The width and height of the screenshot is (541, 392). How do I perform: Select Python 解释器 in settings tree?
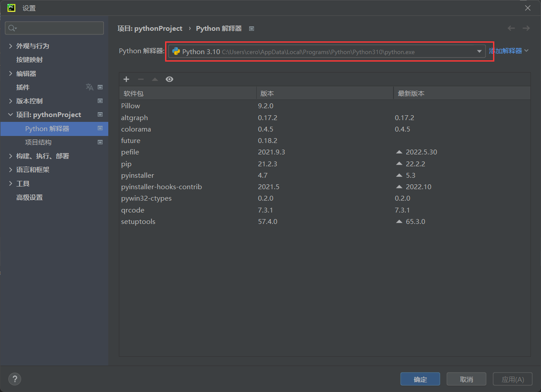(54, 128)
